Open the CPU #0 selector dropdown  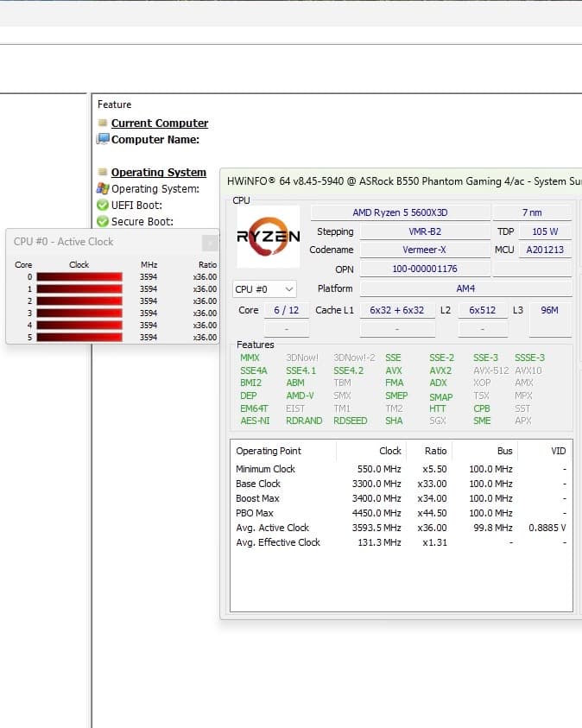point(264,289)
